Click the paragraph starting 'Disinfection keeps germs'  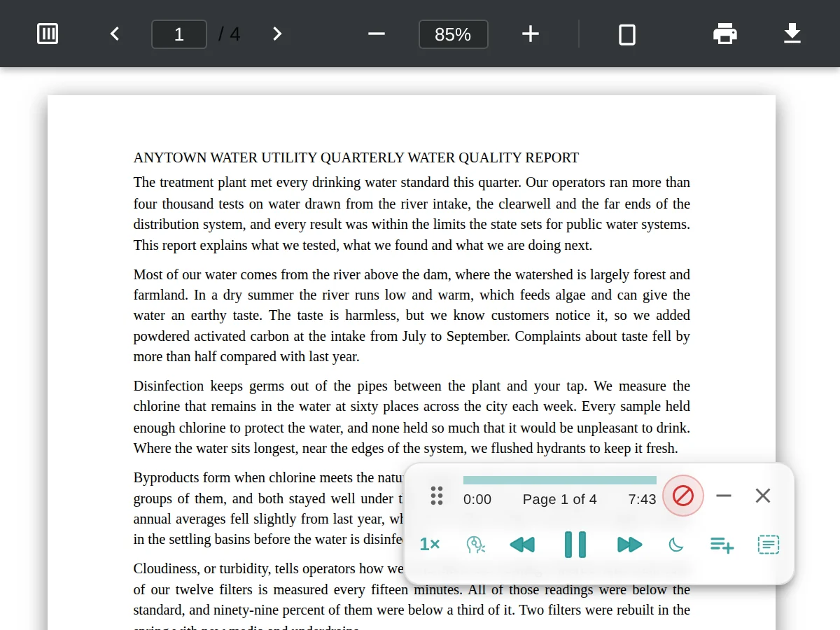[x=412, y=416]
